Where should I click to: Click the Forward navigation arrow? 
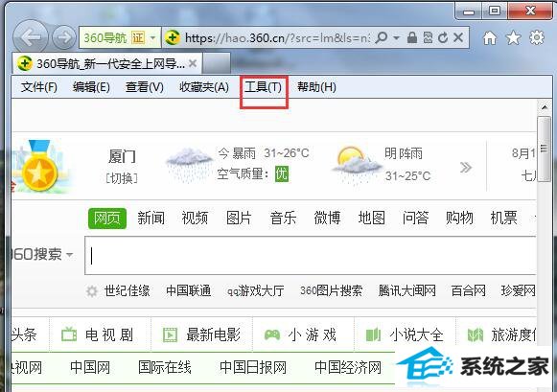(64, 37)
